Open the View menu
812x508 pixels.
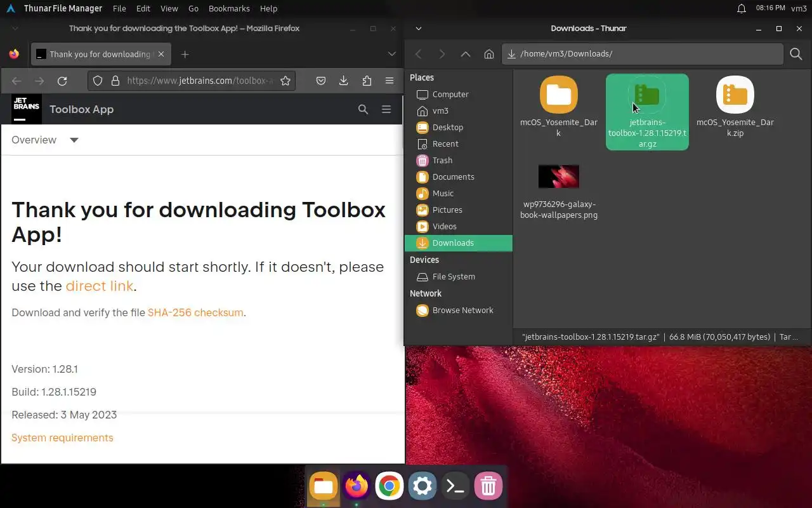pyautogui.click(x=169, y=8)
